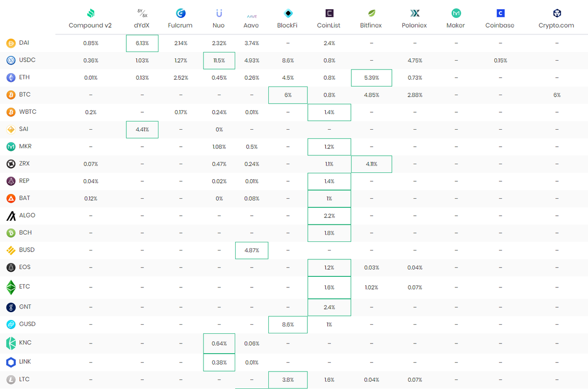
Task: Click the 4.41% dYdX SAI rate
Action: [142, 130]
